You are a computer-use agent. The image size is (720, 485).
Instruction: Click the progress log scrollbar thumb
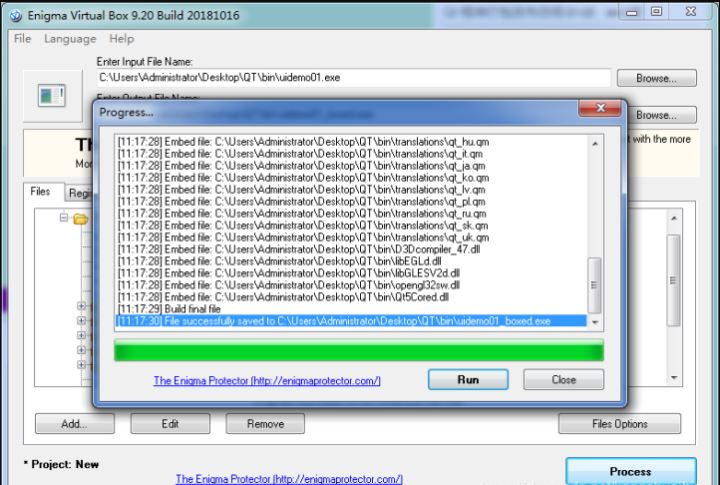pos(595,285)
